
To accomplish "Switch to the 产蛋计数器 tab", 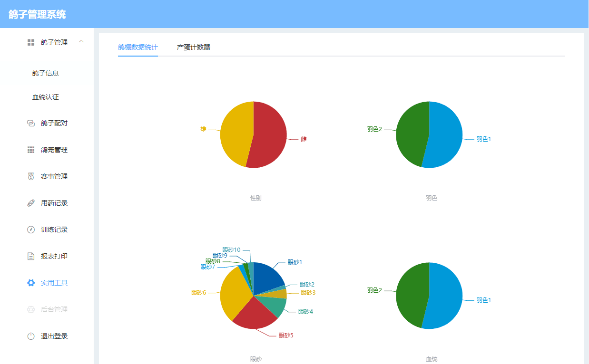I will (194, 47).
